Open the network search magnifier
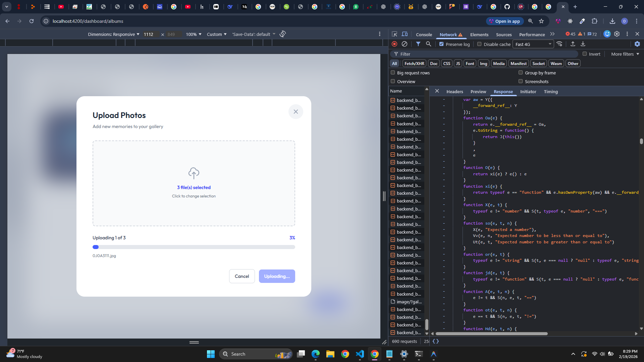 pyautogui.click(x=428, y=44)
